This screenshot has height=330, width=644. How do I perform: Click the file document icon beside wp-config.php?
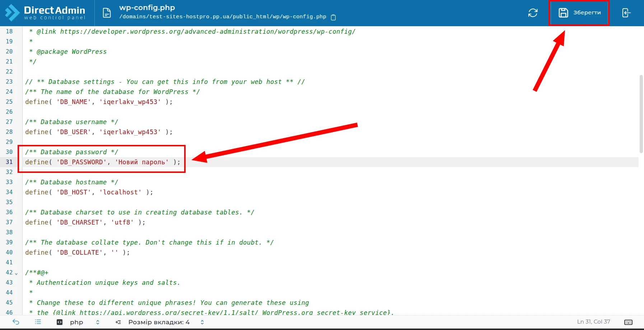coord(107,13)
